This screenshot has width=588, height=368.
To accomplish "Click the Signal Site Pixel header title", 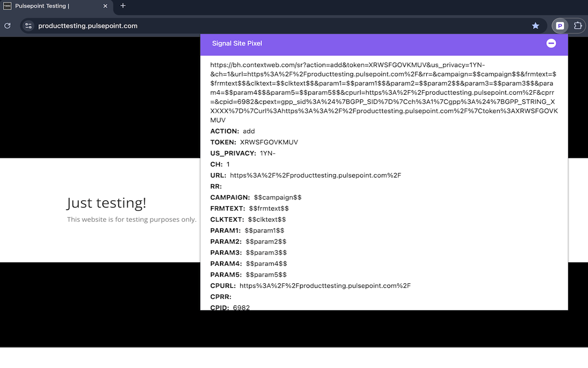I will coord(237,43).
